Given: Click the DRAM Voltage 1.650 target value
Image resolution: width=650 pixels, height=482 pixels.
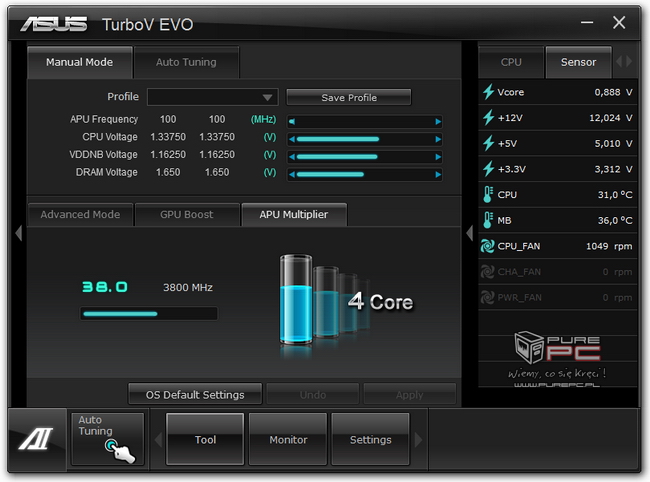Looking at the screenshot, I should [217, 172].
